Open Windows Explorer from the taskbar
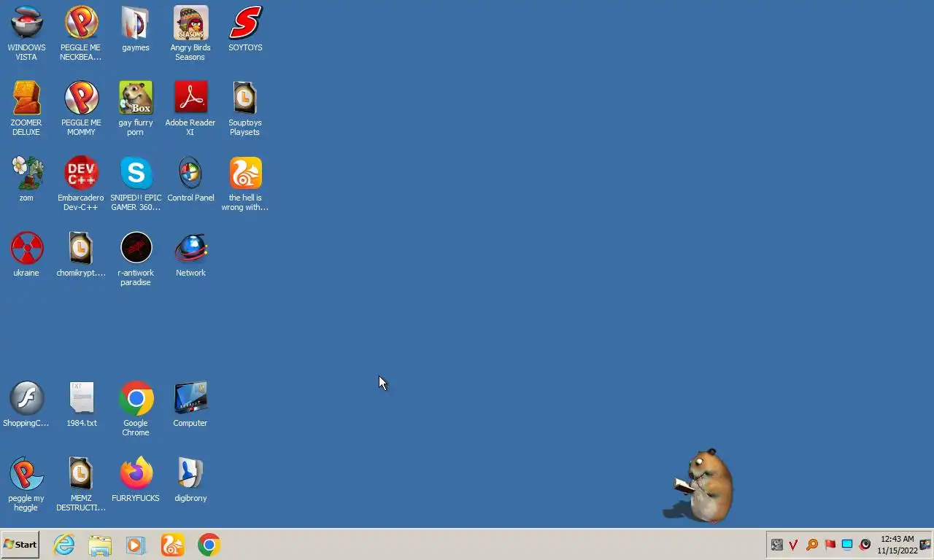The height and width of the screenshot is (560, 934). [100, 545]
